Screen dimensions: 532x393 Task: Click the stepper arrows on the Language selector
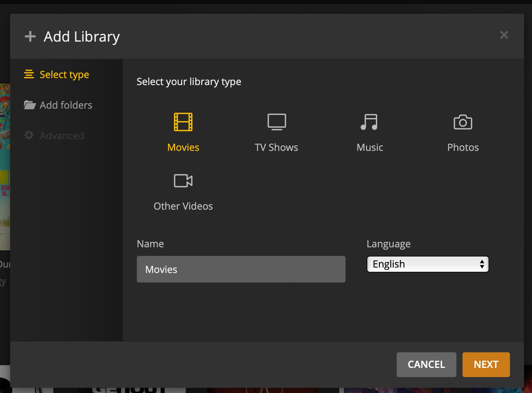coord(482,264)
